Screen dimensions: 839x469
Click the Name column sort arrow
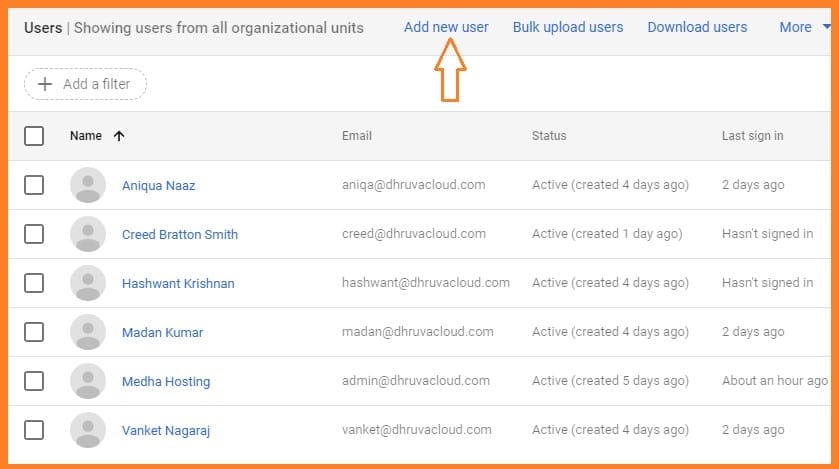[119, 136]
